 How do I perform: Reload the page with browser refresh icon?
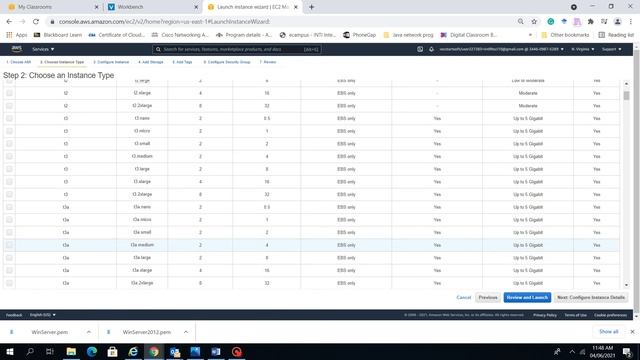tap(36, 22)
